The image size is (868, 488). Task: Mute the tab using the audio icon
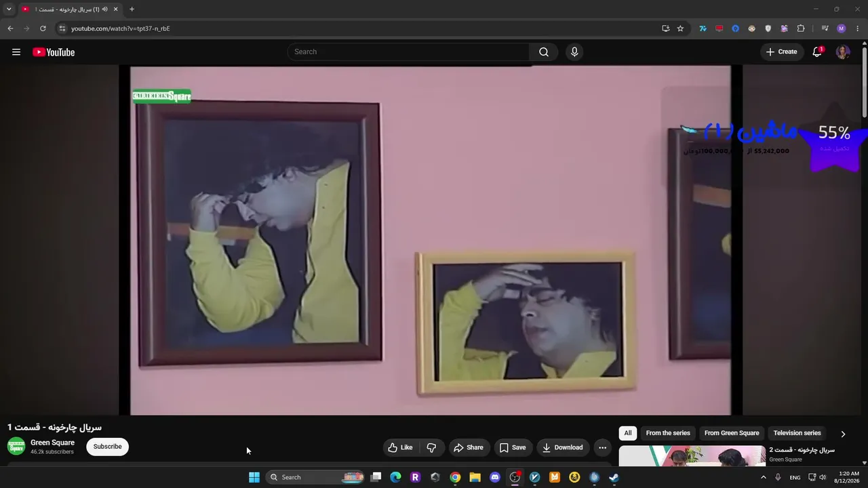(105, 9)
